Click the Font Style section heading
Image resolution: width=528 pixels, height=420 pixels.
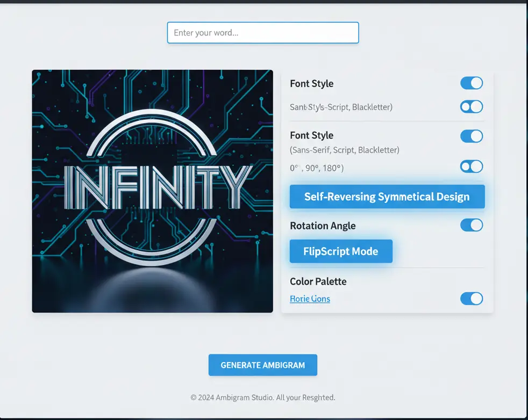click(x=311, y=83)
